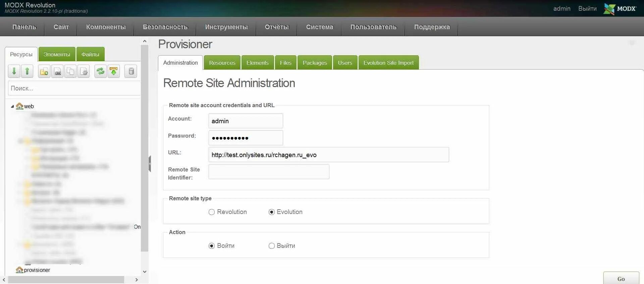Create a new static resource with the gear page icon

point(84,71)
